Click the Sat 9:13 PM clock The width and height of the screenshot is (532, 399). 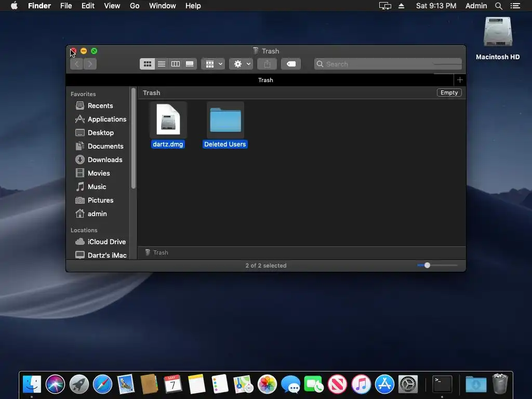coord(436,6)
